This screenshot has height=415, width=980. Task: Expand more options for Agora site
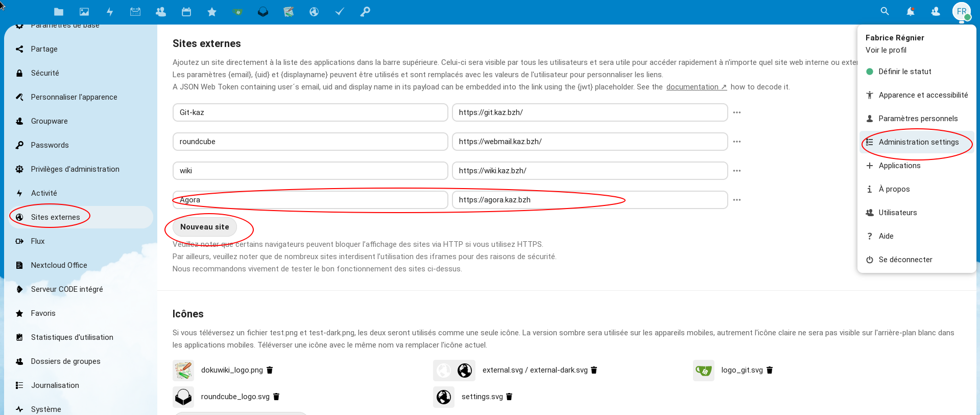coord(737,200)
